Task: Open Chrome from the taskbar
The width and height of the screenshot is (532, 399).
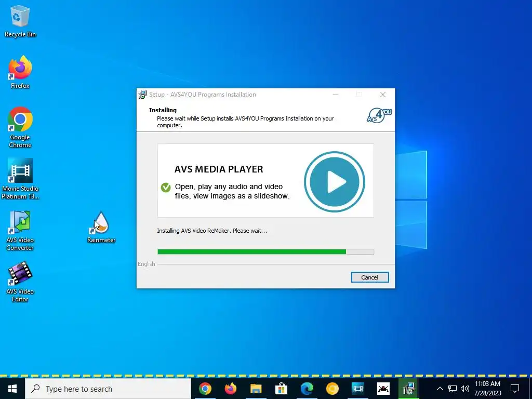Action: tap(205, 389)
